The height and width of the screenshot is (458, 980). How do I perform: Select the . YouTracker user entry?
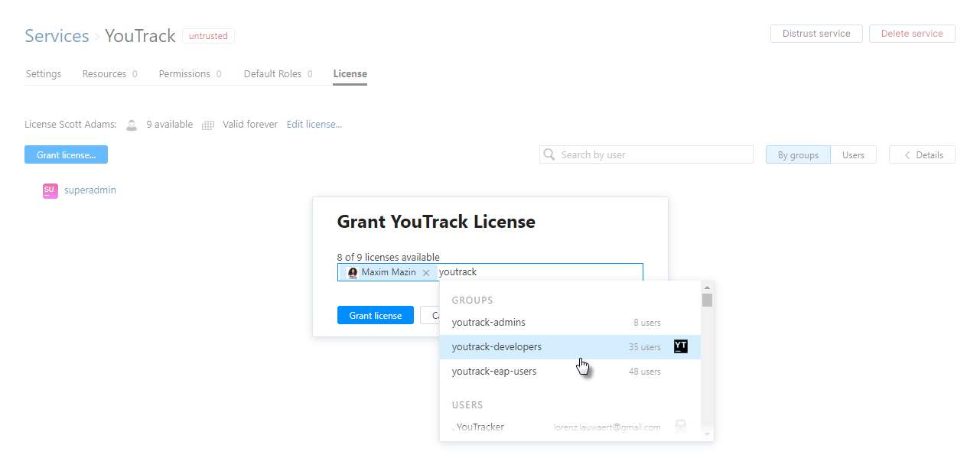570,427
